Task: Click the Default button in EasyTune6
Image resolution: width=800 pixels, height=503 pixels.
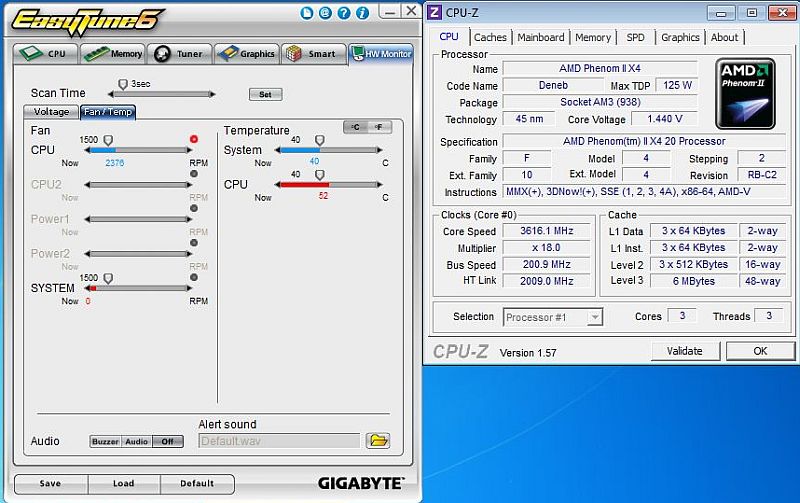Action: tap(197, 484)
